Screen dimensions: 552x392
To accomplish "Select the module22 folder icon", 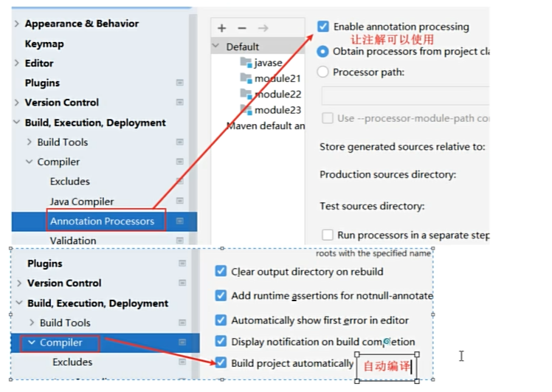I will tap(246, 94).
